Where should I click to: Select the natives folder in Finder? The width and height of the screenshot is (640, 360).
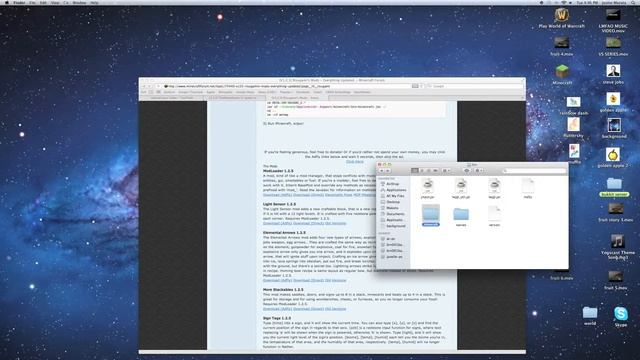point(461,214)
